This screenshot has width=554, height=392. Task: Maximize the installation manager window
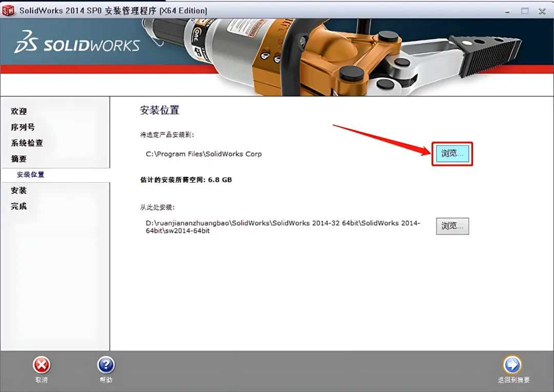click(x=525, y=11)
